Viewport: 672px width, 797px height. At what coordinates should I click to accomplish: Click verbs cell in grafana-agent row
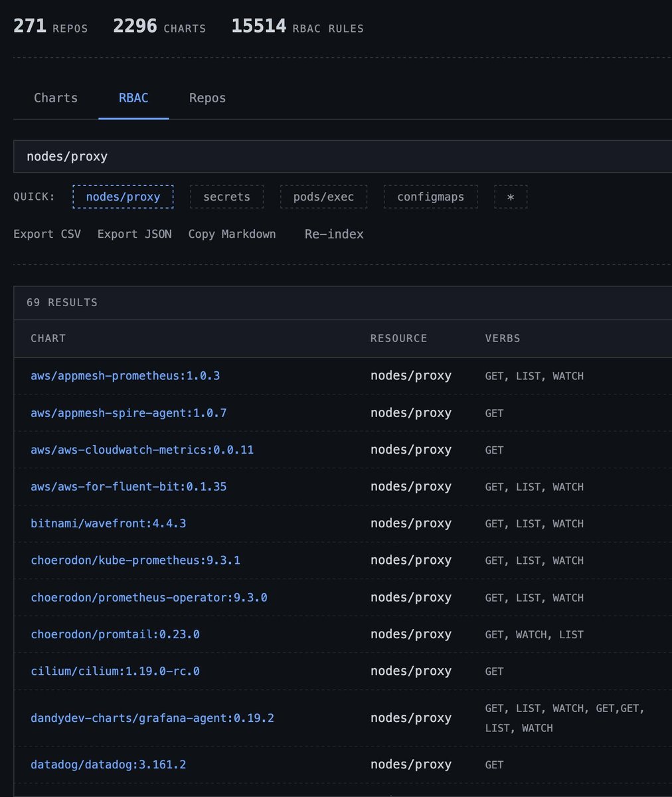click(x=565, y=718)
